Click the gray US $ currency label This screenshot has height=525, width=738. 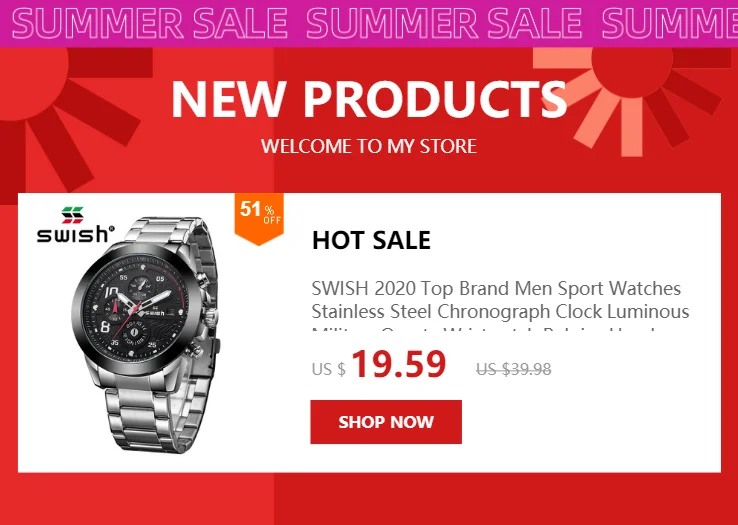click(329, 370)
